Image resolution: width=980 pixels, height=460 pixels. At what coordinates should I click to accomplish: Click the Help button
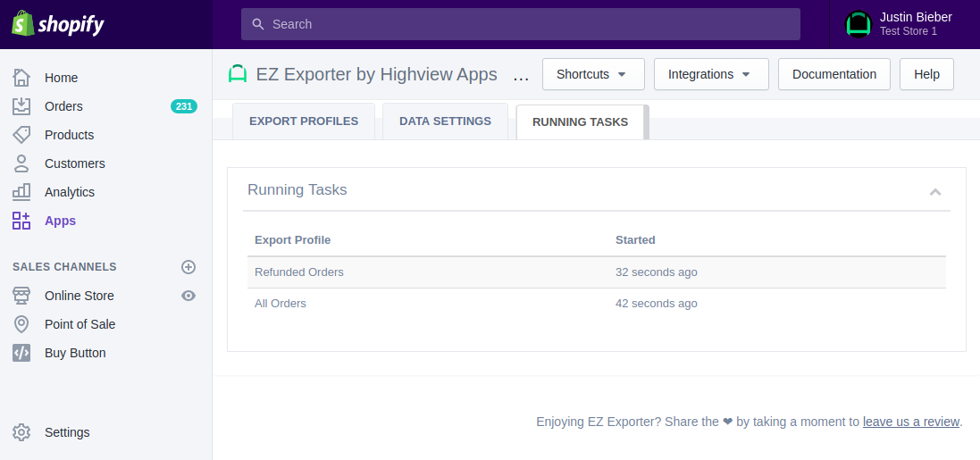(926, 74)
